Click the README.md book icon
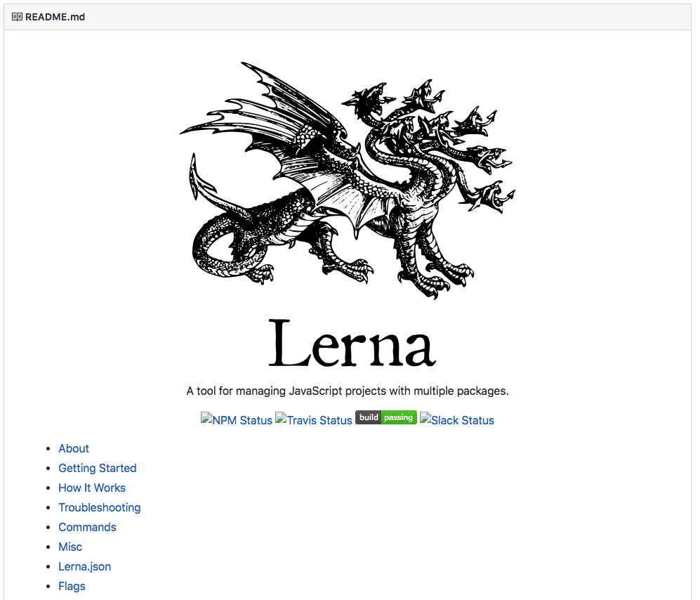Image resolution: width=700 pixels, height=600 pixels. [17, 17]
